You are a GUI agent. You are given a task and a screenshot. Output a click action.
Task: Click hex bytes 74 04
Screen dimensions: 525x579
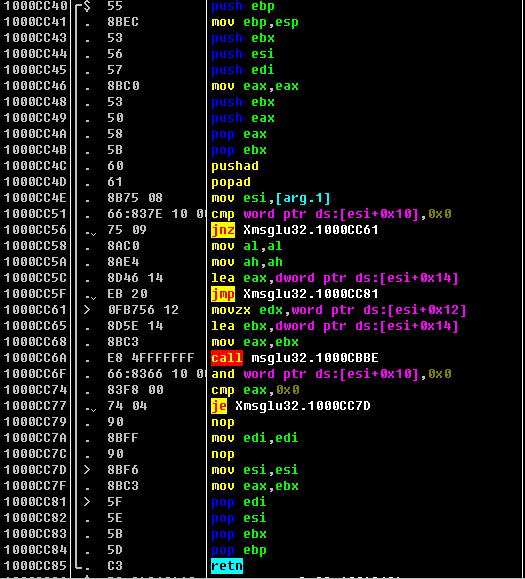127,406
